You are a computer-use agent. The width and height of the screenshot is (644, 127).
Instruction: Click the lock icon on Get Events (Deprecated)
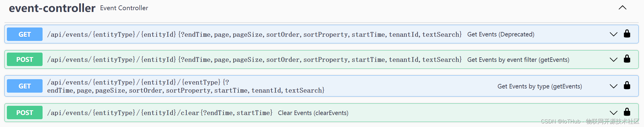point(627,33)
